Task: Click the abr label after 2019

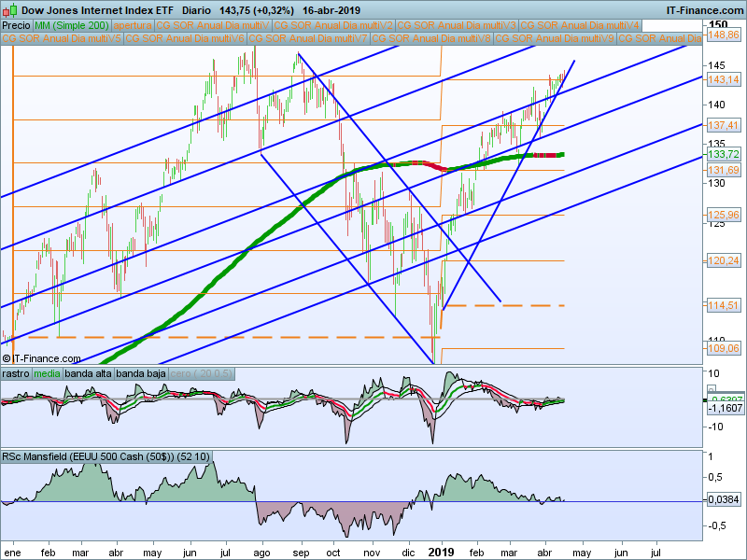Action: pos(544,553)
